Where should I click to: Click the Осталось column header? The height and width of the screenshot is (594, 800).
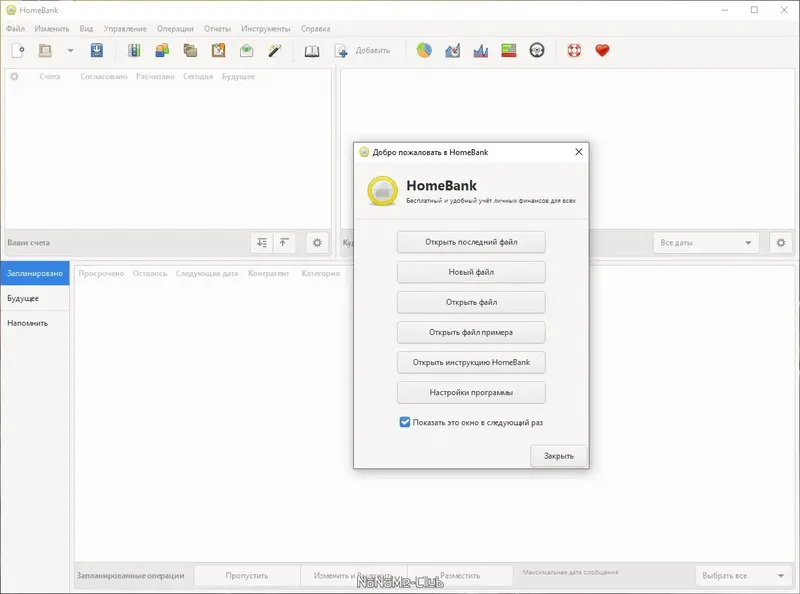(x=150, y=273)
